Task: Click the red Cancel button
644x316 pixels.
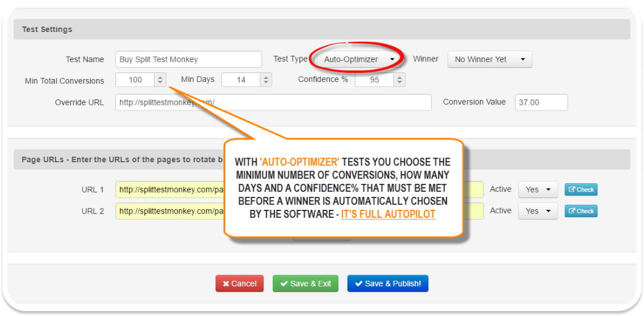Action: (239, 283)
